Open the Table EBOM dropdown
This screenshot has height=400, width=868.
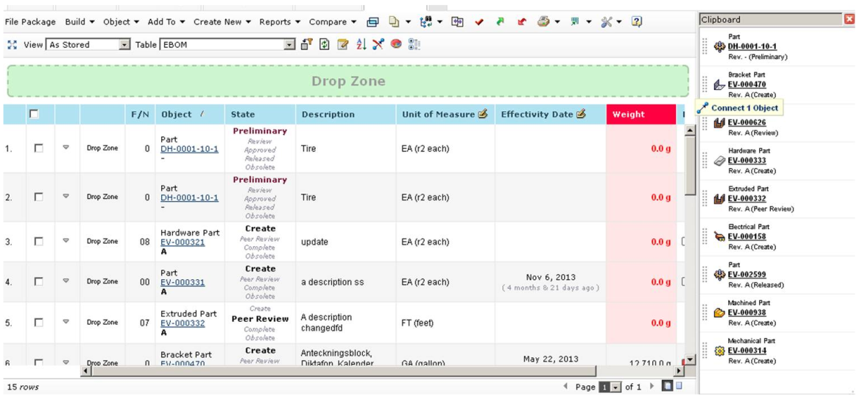point(289,45)
